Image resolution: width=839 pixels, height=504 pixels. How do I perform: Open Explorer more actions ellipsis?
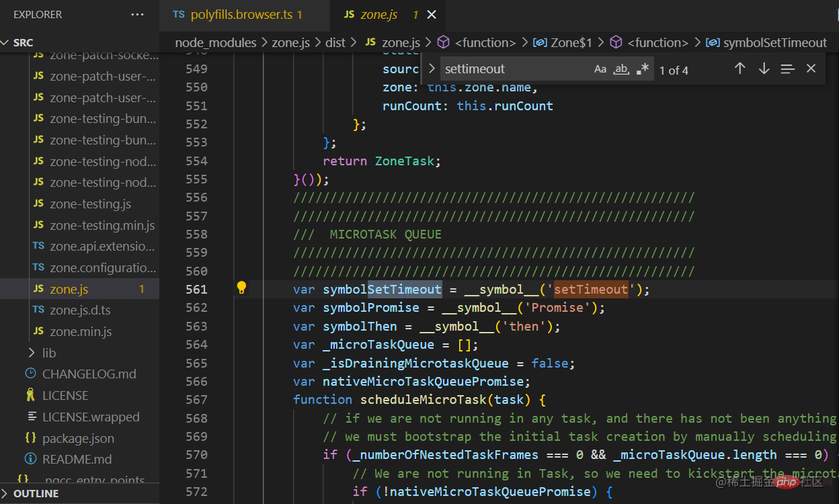point(137,14)
